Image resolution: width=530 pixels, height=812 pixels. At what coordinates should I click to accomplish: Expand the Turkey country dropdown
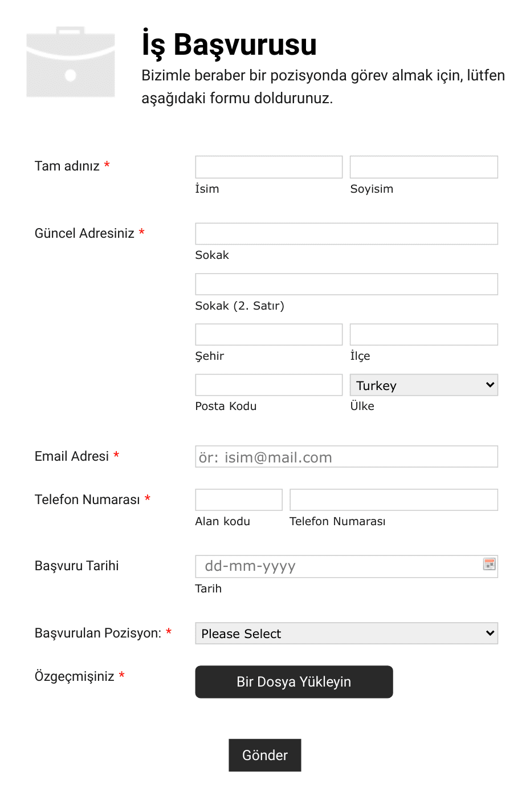tap(423, 385)
